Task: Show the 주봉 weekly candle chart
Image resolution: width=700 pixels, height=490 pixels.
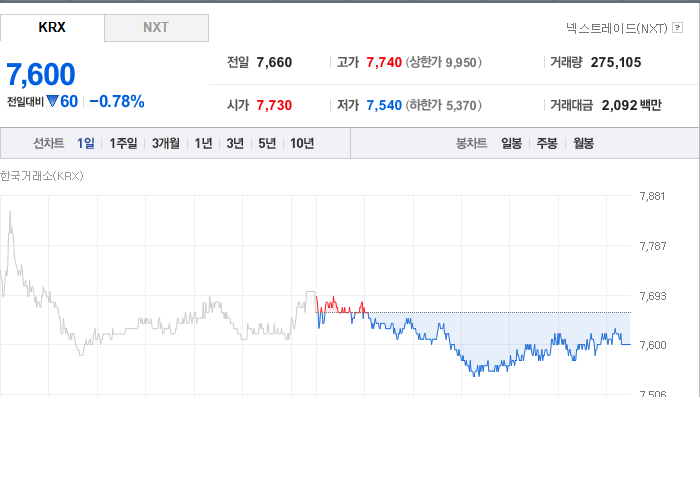Action: click(x=547, y=143)
